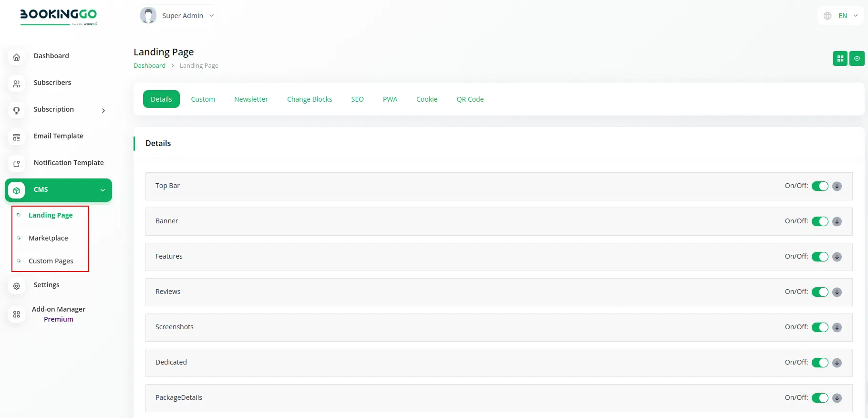Click the Subscribers people icon

click(x=17, y=84)
